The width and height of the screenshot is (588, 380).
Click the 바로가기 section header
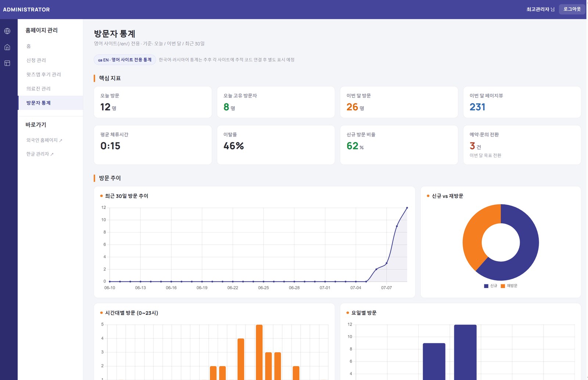tap(36, 125)
